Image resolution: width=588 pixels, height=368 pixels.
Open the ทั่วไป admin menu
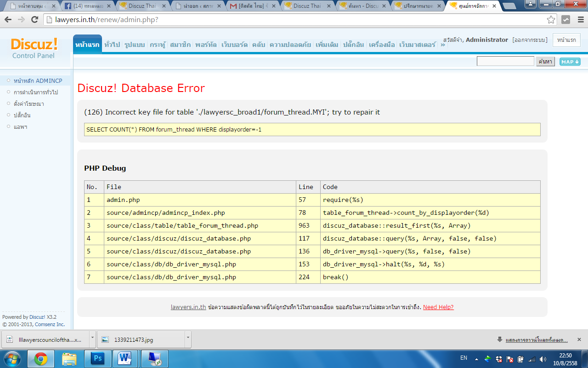(112, 45)
